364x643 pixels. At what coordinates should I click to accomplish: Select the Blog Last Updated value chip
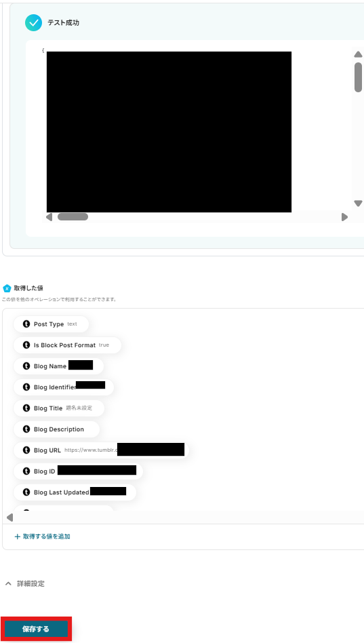click(75, 492)
